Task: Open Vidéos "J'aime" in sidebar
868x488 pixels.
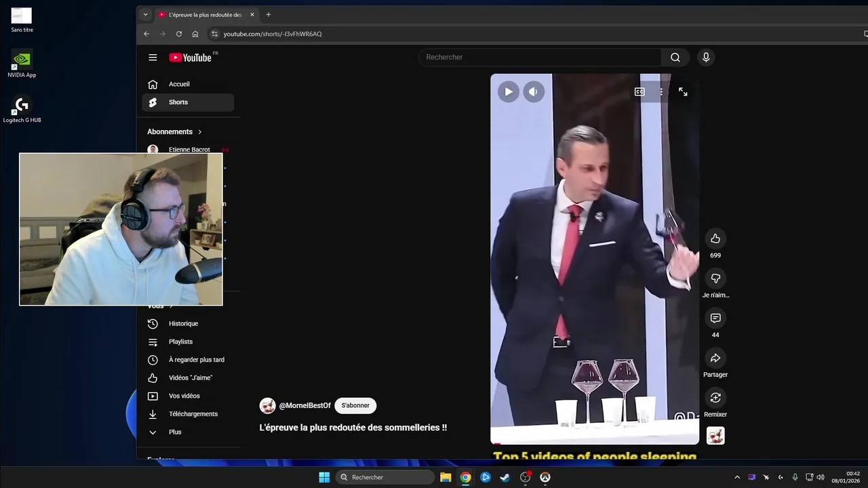Action: tap(188, 378)
